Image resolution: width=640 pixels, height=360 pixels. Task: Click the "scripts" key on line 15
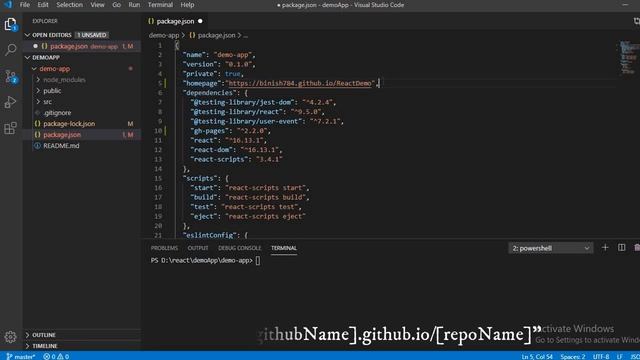200,178
